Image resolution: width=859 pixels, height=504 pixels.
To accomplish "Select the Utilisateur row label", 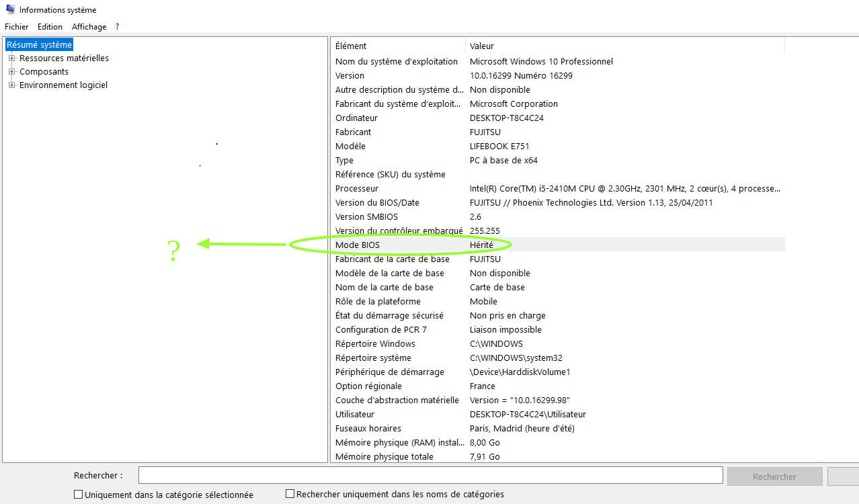I will pyautogui.click(x=355, y=415).
